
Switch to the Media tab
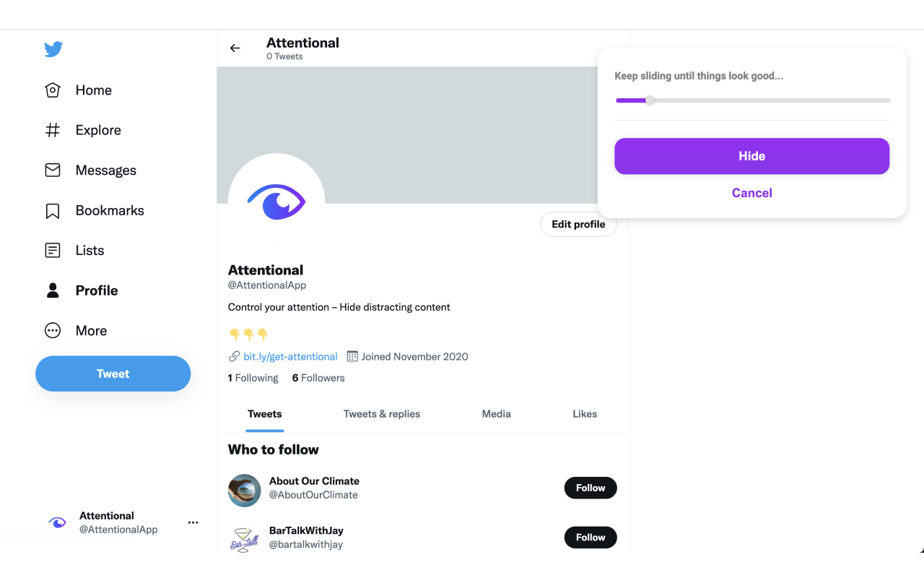coord(496,413)
